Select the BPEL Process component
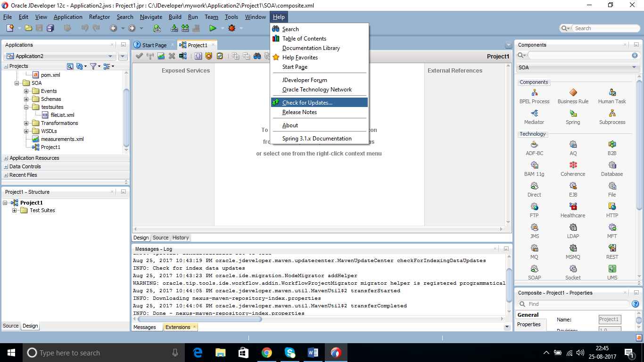 coord(534,94)
